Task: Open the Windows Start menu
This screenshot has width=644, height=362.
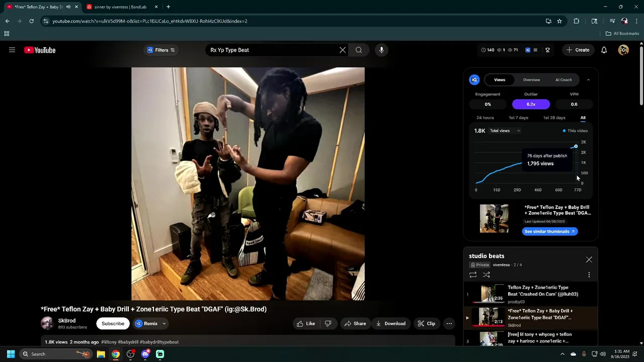Action: [11, 354]
